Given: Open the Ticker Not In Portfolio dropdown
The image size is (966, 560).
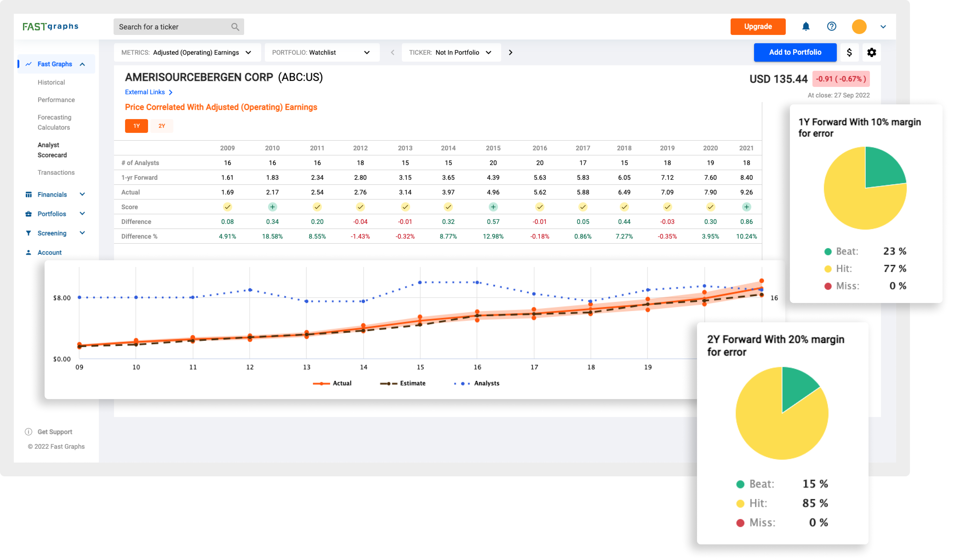Looking at the screenshot, I should click(451, 52).
